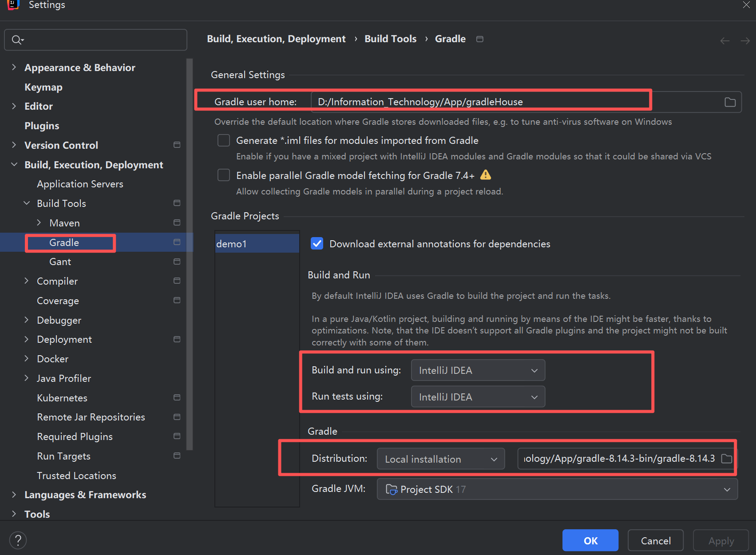Viewport: 756px width, 555px height.
Task: Confirm settings with OK button
Action: (x=590, y=540)
